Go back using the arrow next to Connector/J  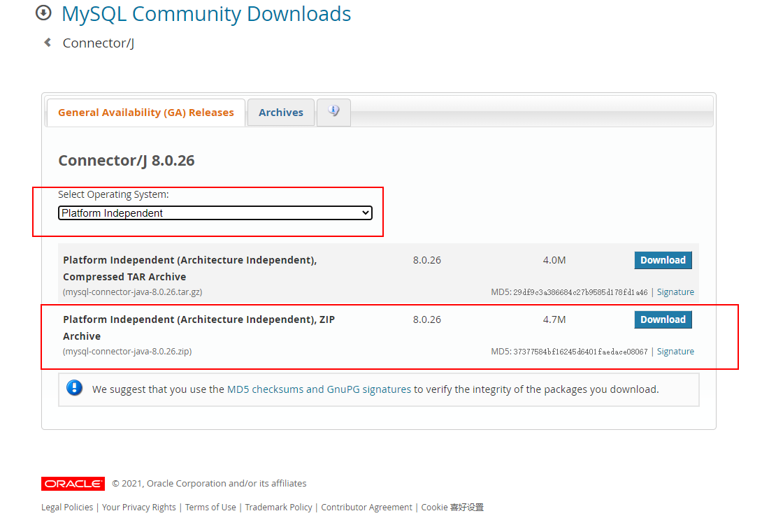coord(48,43)
